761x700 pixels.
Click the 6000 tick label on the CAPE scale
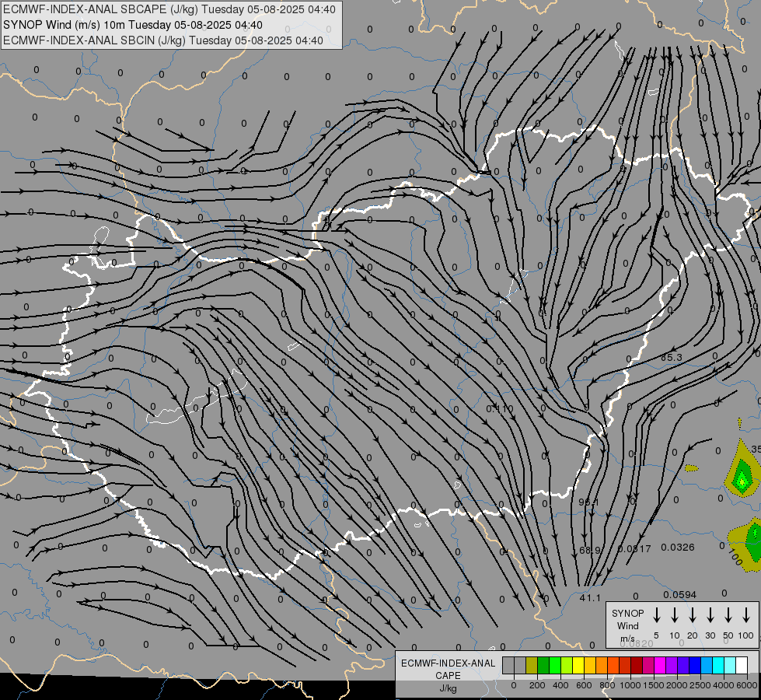point(747,685)
